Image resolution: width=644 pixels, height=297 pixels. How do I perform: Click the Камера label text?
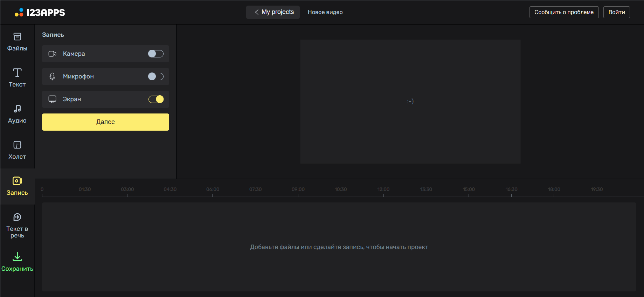(74, 54)
